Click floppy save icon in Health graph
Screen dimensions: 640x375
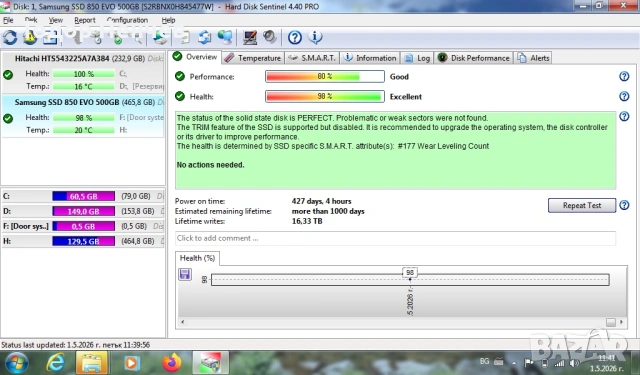[x=185, y=274]
